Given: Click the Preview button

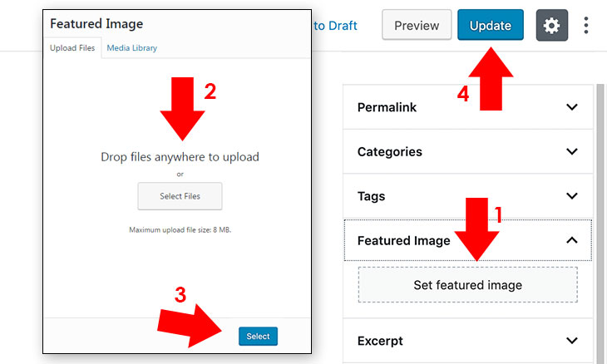Looking at the screenshot, I should (417, 26).
